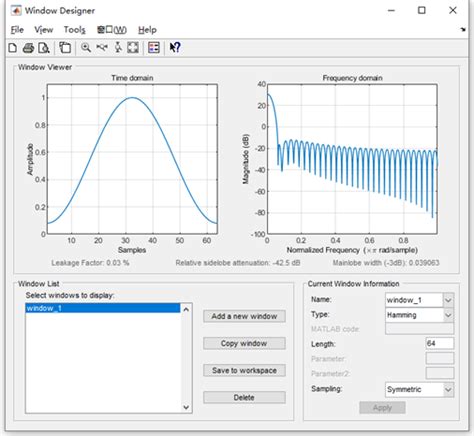Select the Zoom In magnifier tool

click(x=86, y=48)
